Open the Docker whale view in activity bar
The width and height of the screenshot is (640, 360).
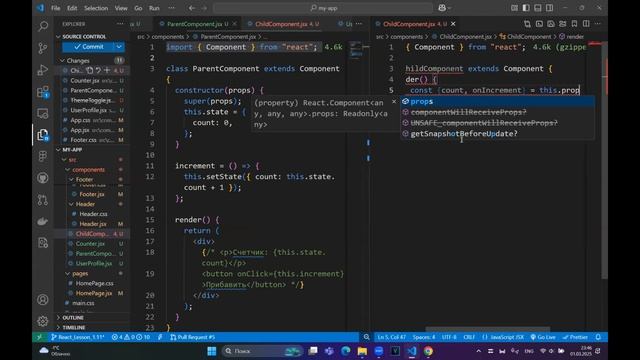43,221
